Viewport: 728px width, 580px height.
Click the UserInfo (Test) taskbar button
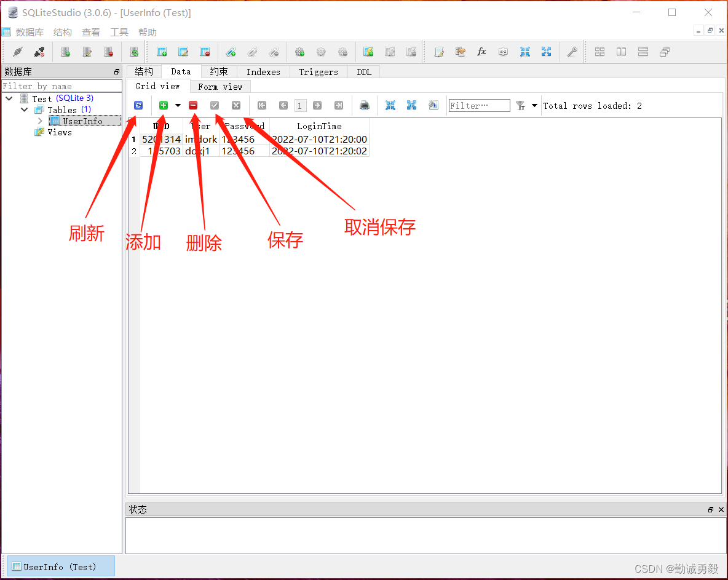click(61, 566)
